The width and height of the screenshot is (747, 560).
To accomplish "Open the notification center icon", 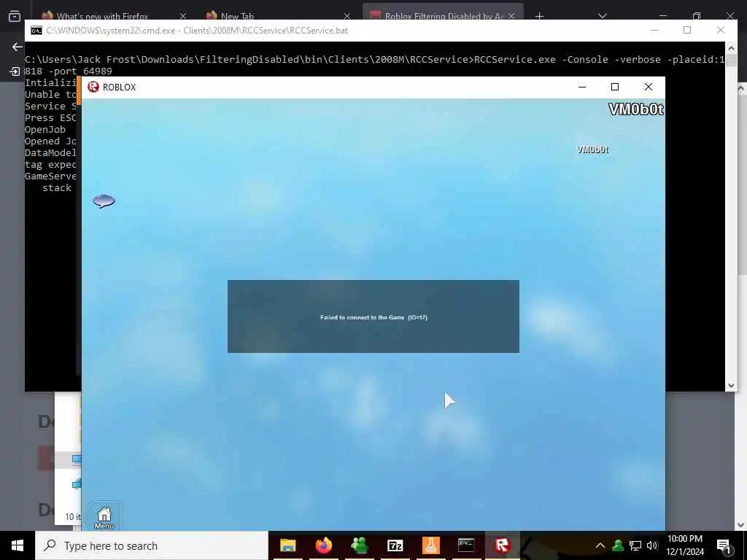I will [724, 546].
